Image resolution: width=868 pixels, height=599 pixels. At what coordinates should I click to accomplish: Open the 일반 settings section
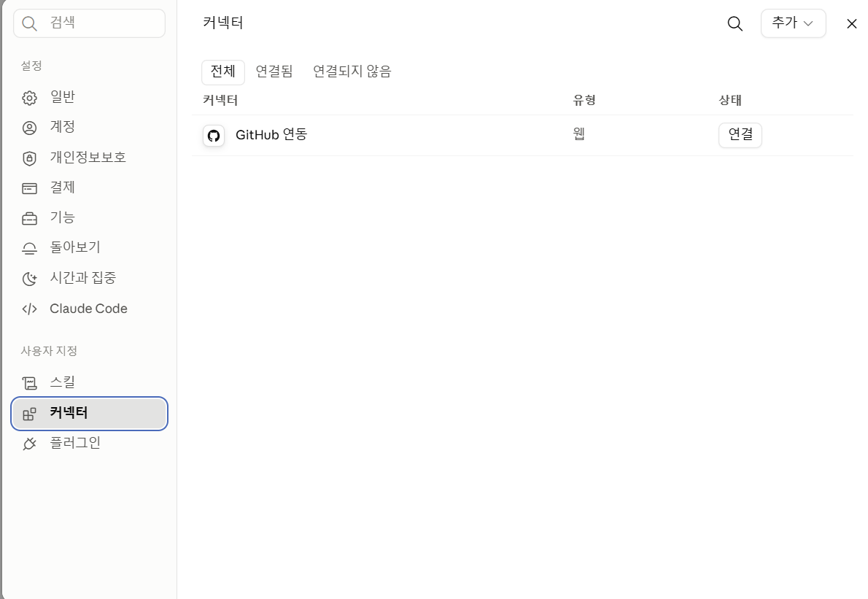tap(89, 98)
